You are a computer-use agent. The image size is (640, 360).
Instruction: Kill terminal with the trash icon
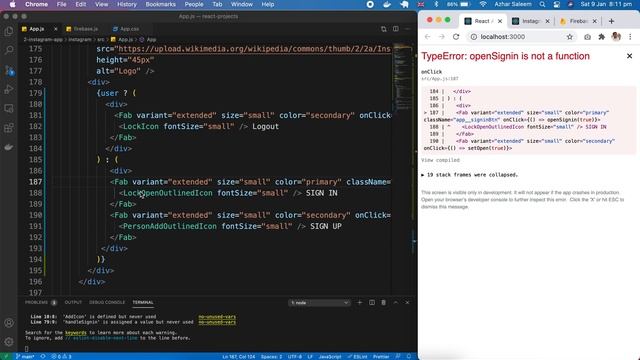(384, 302)
